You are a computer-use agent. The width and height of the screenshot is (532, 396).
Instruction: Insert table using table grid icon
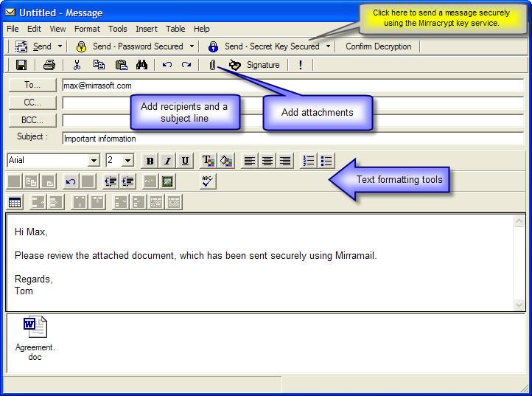click(15, 202)
